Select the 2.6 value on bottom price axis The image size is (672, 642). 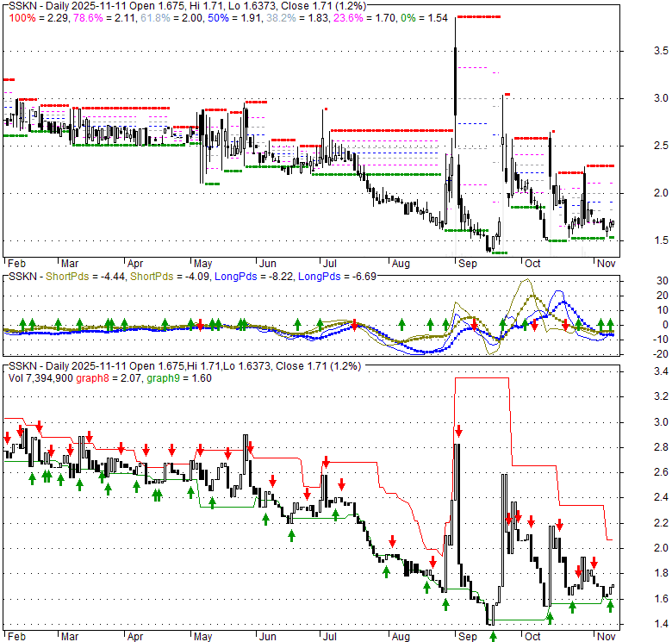tap(661, 472)
